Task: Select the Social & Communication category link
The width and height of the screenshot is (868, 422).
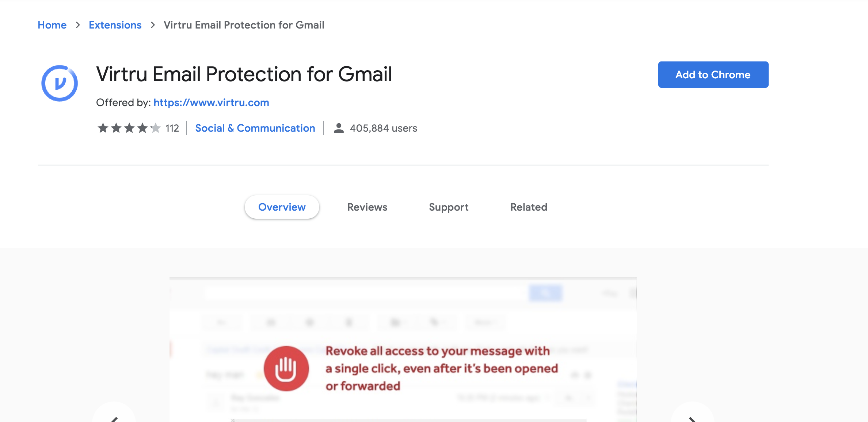Action: (255, 128)
